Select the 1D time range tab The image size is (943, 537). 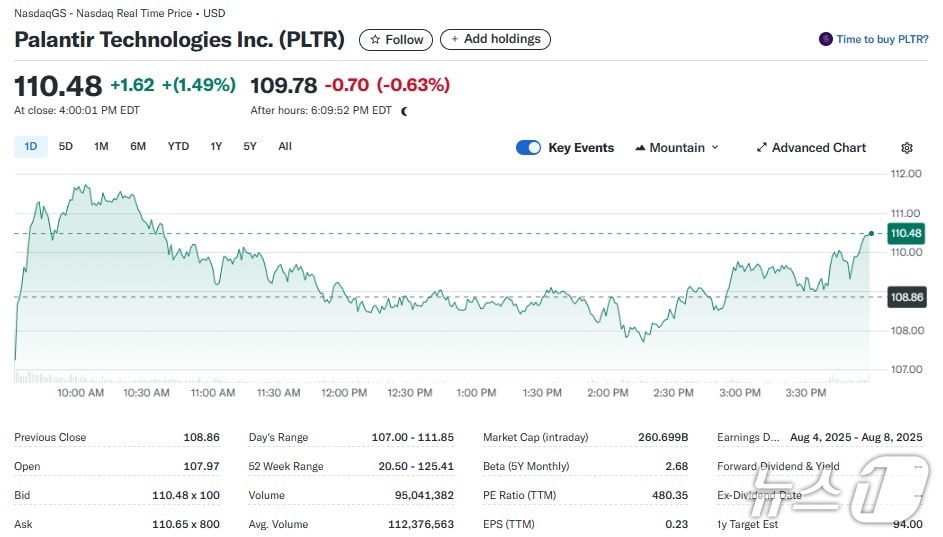(x=30, y=147)
